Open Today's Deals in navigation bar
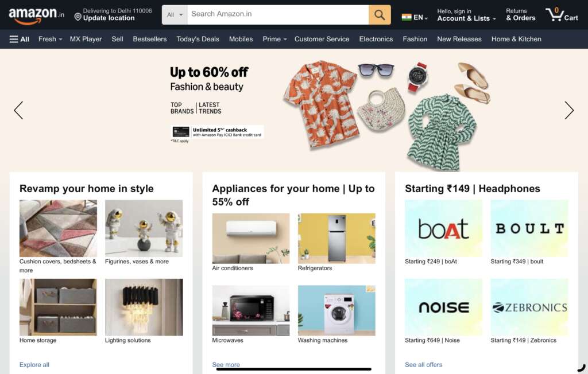 point(198,39)
